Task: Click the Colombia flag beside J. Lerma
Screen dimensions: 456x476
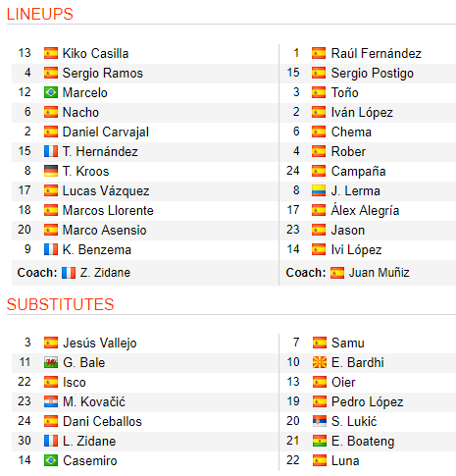Action: click(x=319, y=190)
